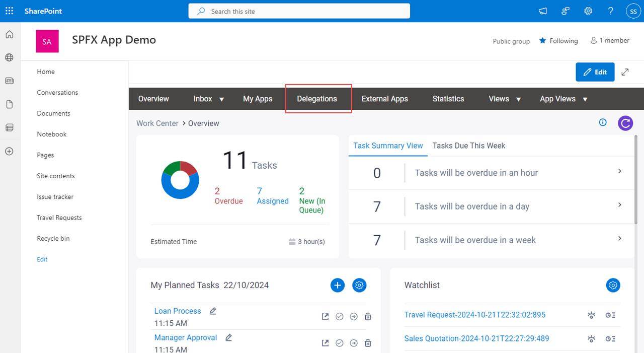Screen dimensions: 644x353
Task: Select the Task Summary View tab
Action: [388, 146]
